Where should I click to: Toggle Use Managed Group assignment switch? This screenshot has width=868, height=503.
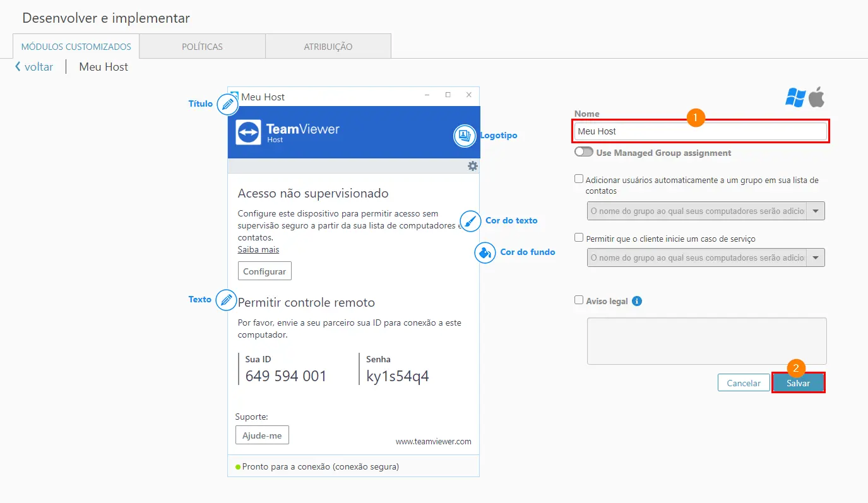pyautogui.click(x=584, y=153)
